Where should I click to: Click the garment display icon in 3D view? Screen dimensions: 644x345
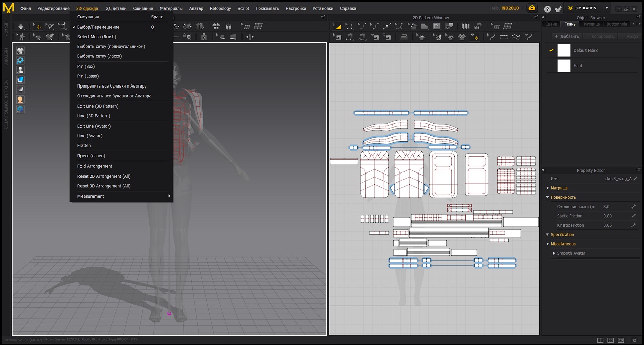pyautogui.click(x=21, y=51)
